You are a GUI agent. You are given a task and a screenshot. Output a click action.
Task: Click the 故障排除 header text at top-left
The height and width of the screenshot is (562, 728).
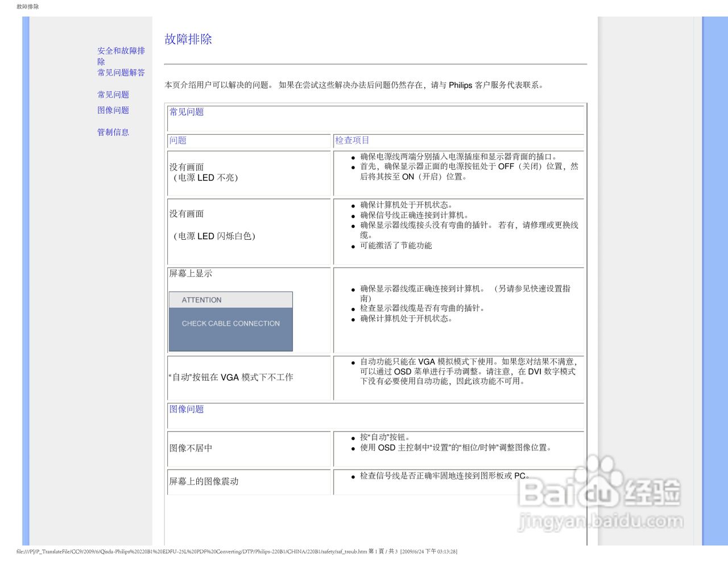pyautogui.click(x=28, y=7)
